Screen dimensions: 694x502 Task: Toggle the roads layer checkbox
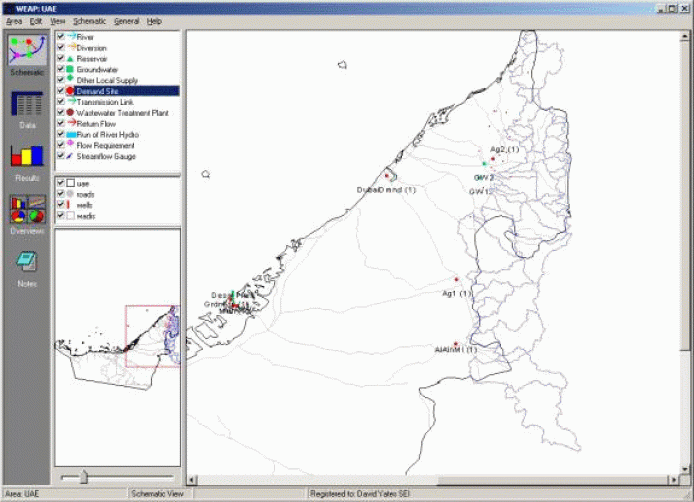(x=61, y=194)
